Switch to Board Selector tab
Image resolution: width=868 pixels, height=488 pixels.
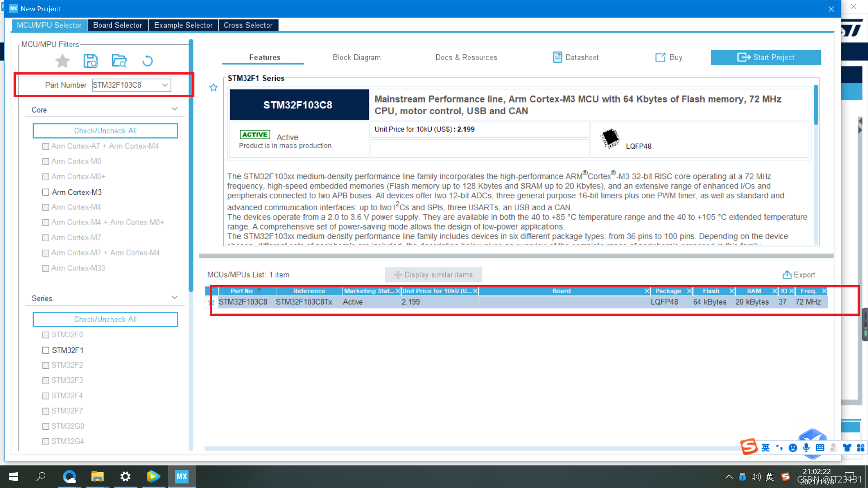click(x=118, y=25)
